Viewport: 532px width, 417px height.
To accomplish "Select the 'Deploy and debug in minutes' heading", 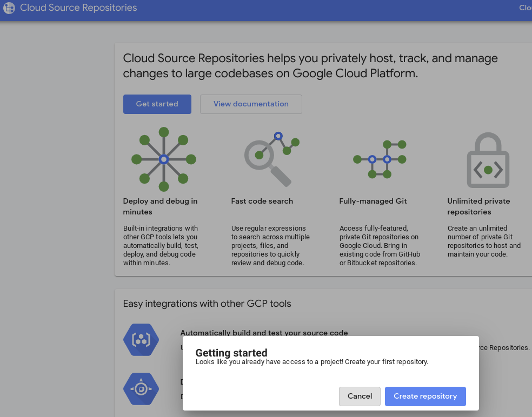I will pos(160,206).
